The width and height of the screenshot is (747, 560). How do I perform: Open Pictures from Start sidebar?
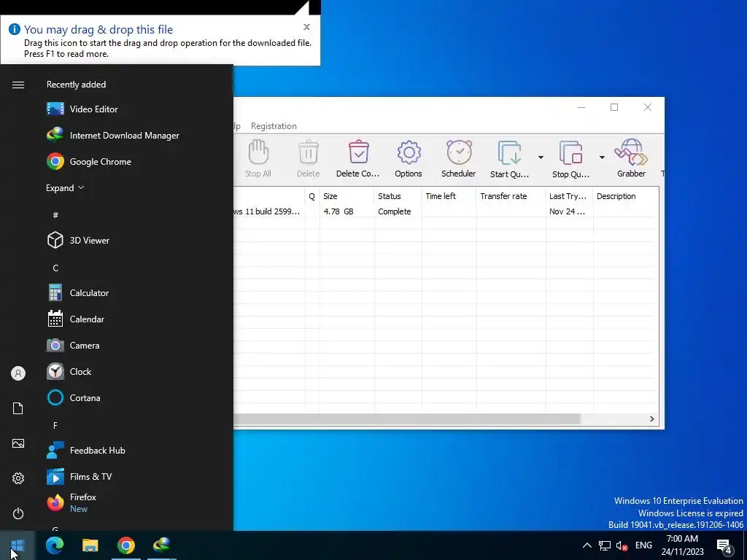18,443
